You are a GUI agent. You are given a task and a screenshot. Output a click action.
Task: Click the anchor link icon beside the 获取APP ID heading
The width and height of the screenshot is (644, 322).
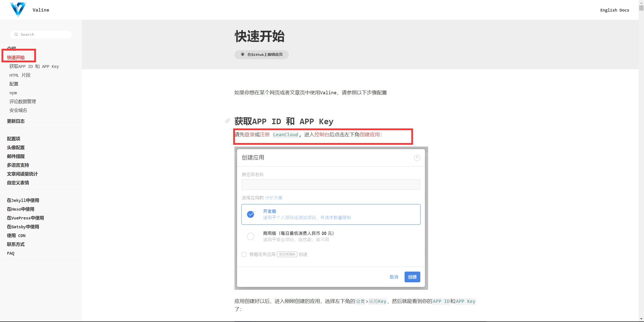click(x=227, y=121)
